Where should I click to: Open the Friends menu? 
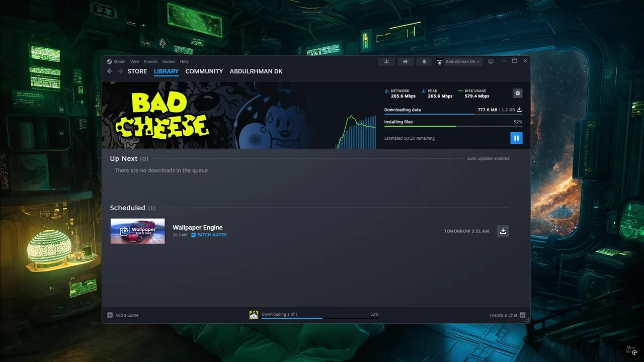click(x=150, y=61)
